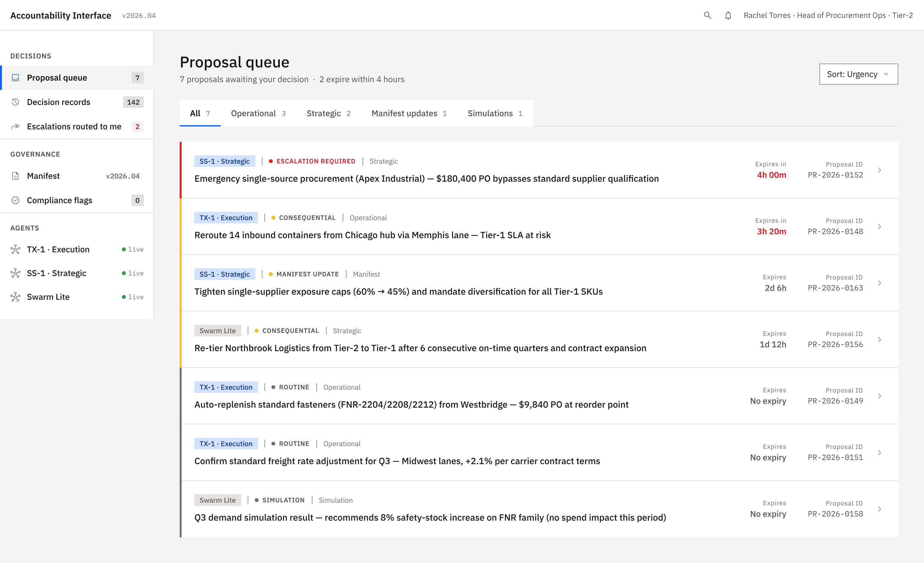Switch to the Strategic tab
Image resolution: width=924 pixels, height=563 pixels.
tap(329, 113)
